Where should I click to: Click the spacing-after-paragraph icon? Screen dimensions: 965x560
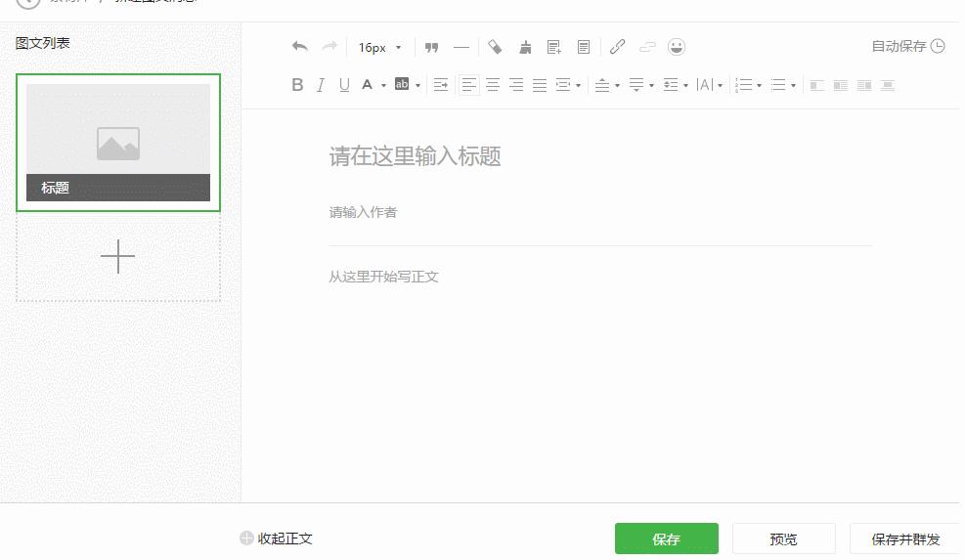(636, 85)
